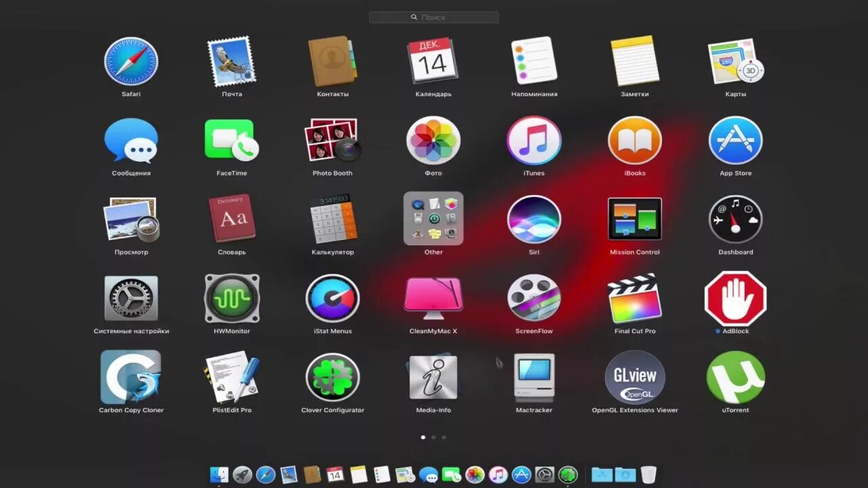Screen dimensions: 868x488
Task: Click Clover Configurator in the Dock
Action: tap(568, 474)
